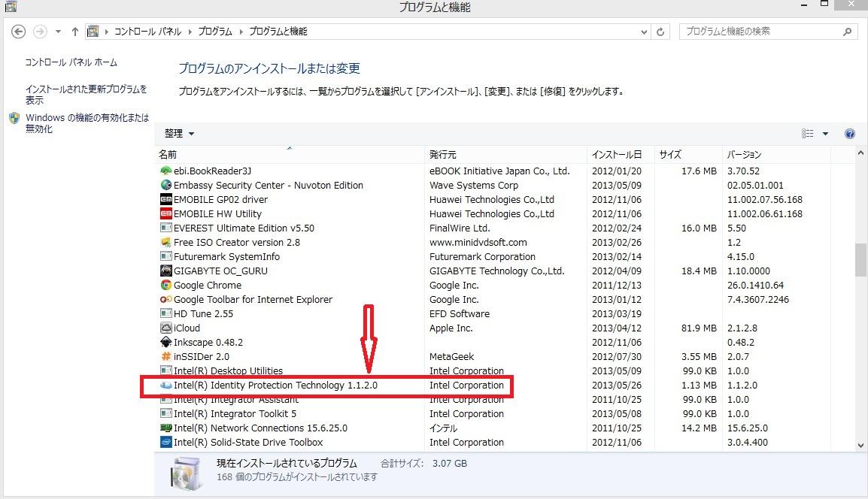The height and width of the screenshot is (499, 868).
Task: Select プログラムと機能 breadcrumb
Action: (278, 32)
